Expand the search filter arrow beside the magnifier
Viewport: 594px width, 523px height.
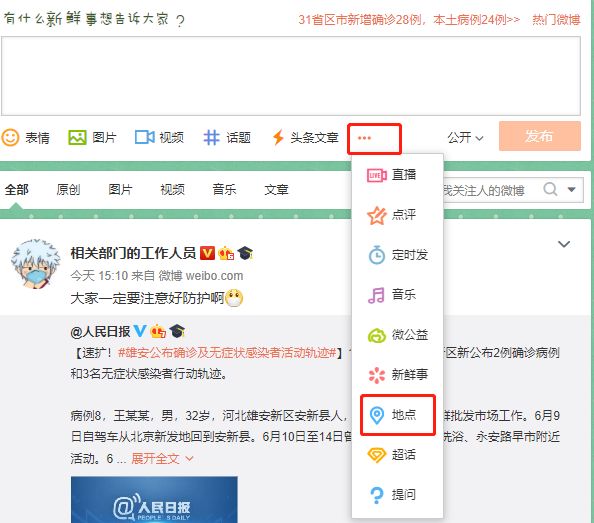pyautogui.click(x=572, y=189)
